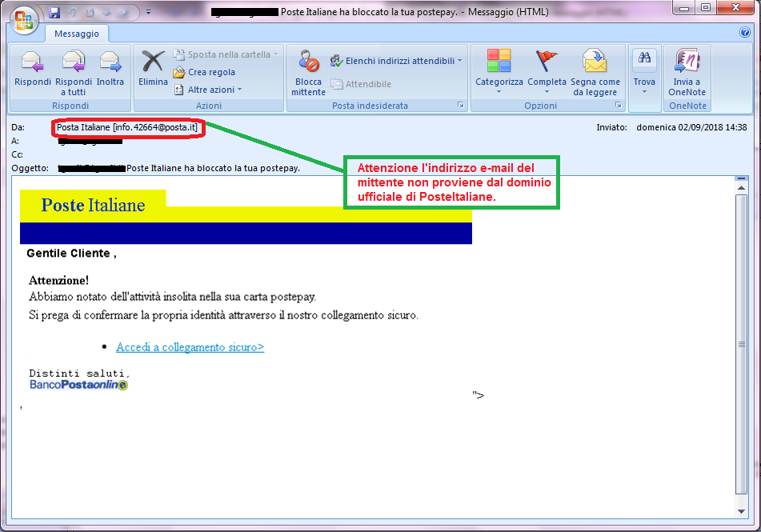
Task: Open the Customize Quick Access Toolbar dropdown
Action: (x=149, y=12)
